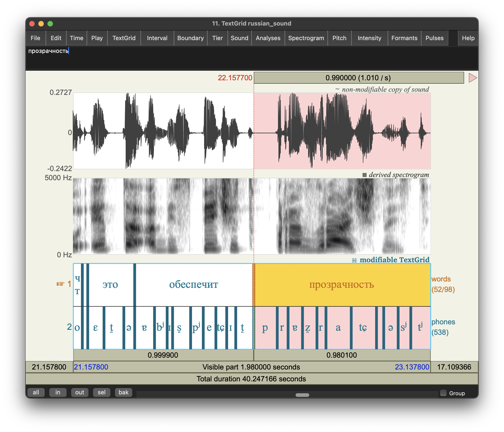Expand the Interval menu

tap(157, 38)
